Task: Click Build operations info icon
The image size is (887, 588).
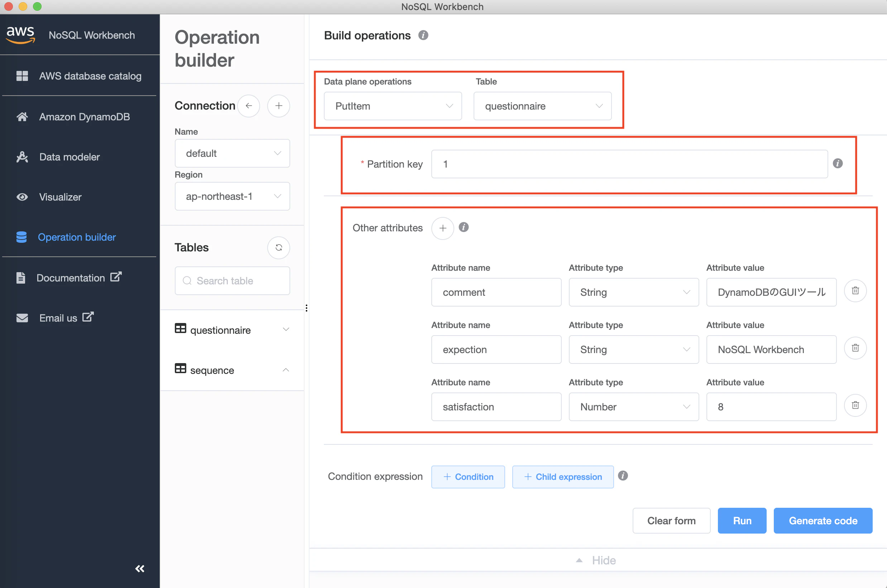Action: pos(423,35)
